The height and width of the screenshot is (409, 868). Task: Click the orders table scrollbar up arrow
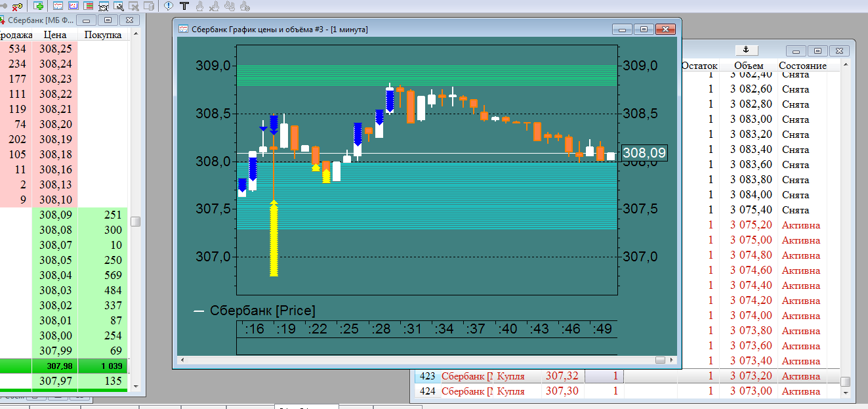point(846,66)
